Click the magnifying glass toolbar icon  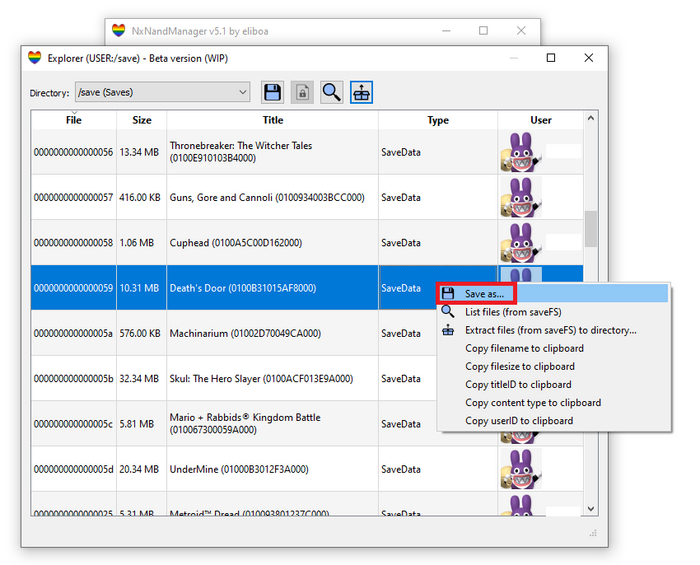pos(331,93)
